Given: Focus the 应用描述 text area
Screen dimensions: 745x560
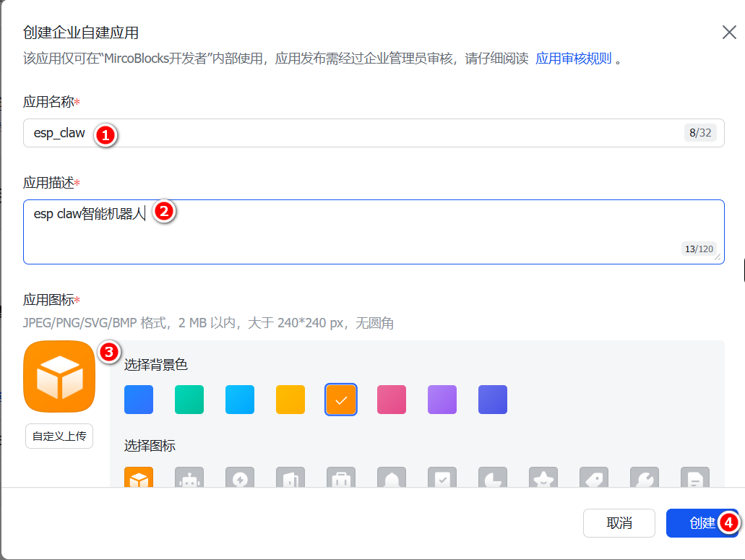Looking at the screenshot, I should click(x=374, y=232).
